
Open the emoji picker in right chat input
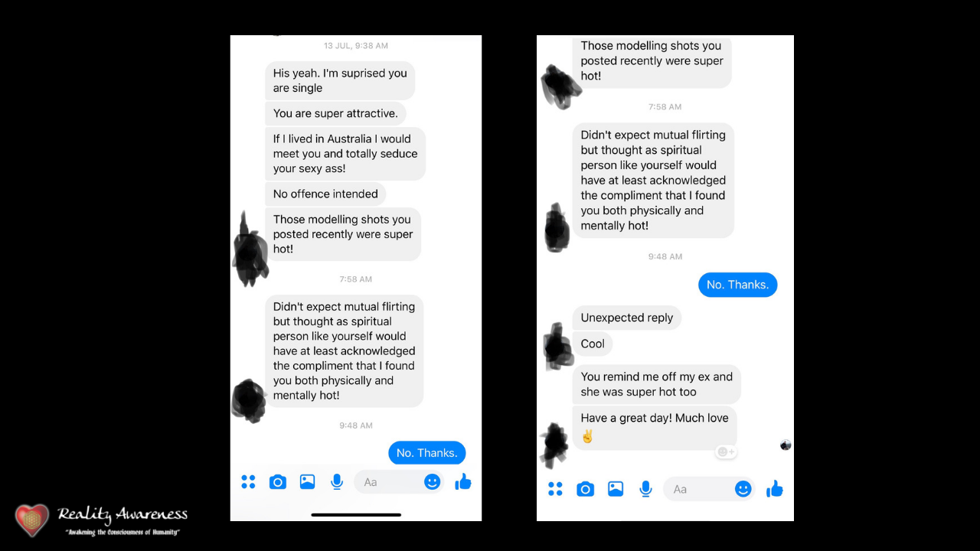click(x=743, y=489)
